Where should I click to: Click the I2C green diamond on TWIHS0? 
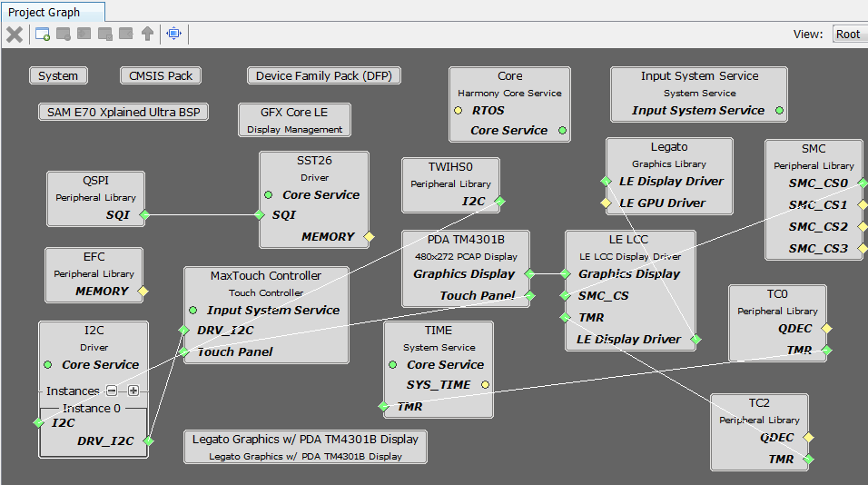(x=500, y=202)
